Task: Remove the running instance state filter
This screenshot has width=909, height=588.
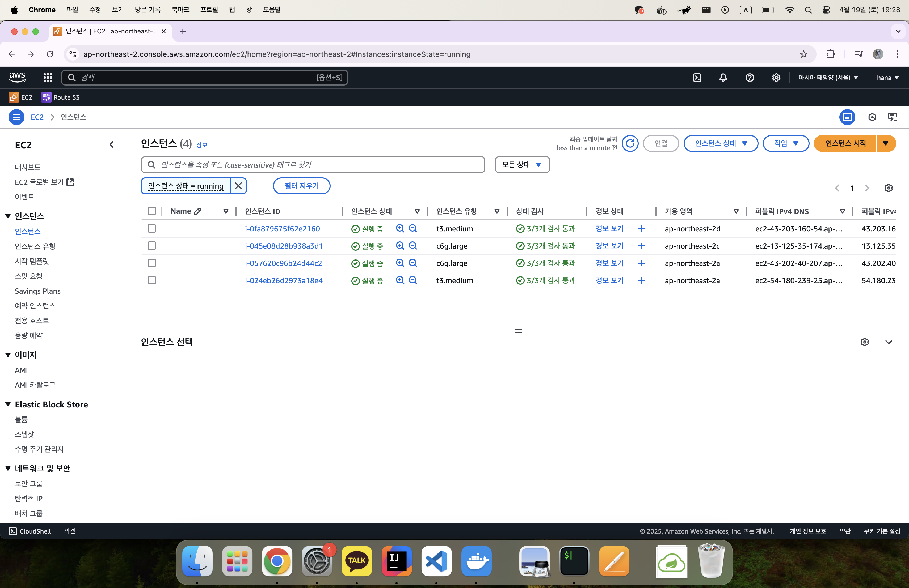Action: pos(238,186)
